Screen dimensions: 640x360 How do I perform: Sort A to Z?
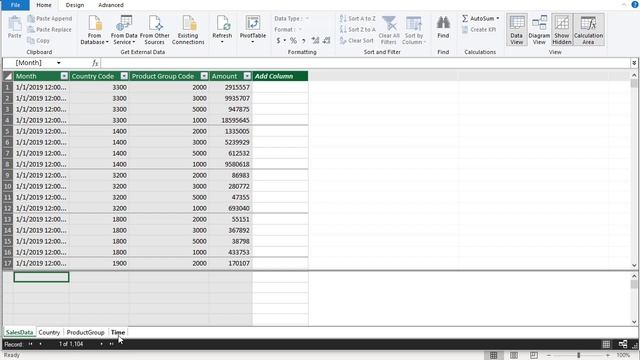click(358, 18)
